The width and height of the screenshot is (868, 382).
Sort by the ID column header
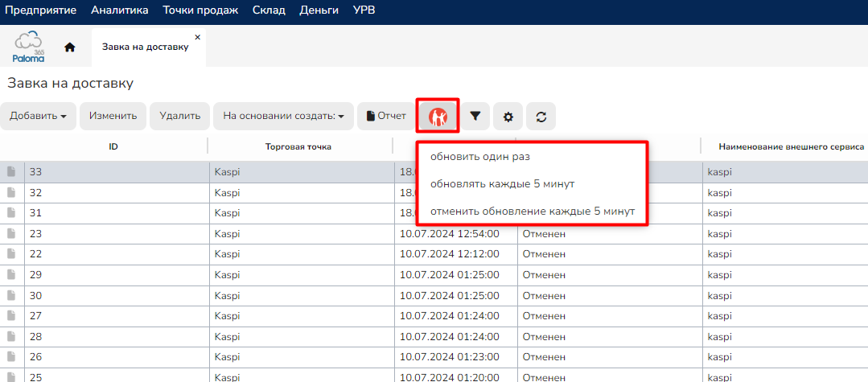pyautogui.click(x=113, y=146)
